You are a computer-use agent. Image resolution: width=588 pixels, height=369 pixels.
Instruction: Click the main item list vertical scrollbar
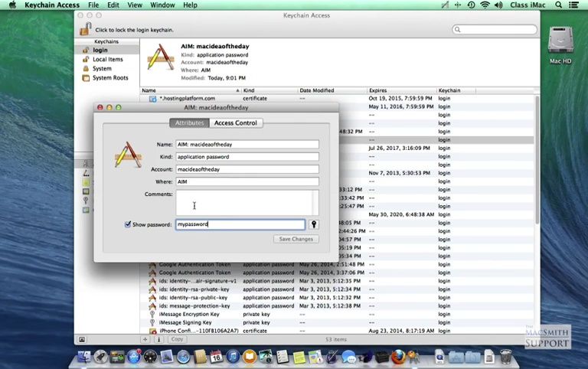[537, 162]
